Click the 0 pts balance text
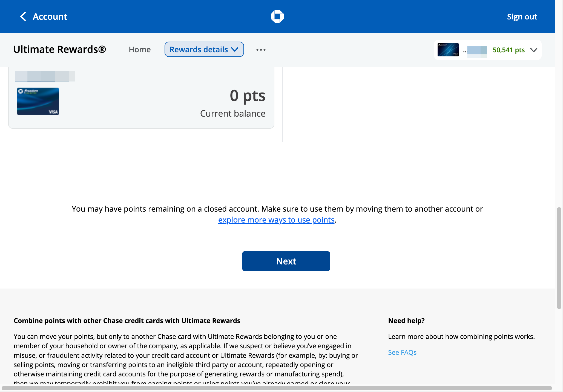Viewport: 563px width, 392px height. pos(248,96)
